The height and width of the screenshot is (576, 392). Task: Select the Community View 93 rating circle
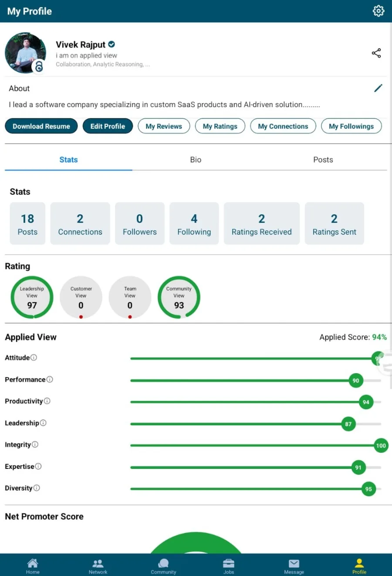point(179,297)
